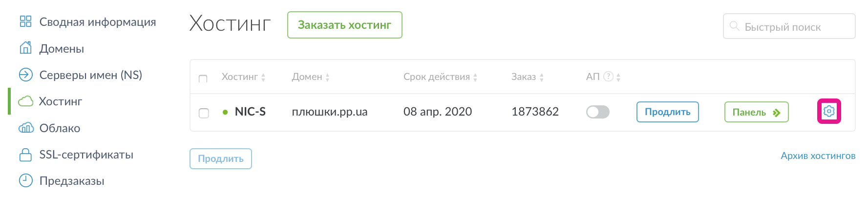Click the SSL certificates lock icon
Image resolution: width=868 pixels, height=197 pixels.
click(x=25, y=155)
